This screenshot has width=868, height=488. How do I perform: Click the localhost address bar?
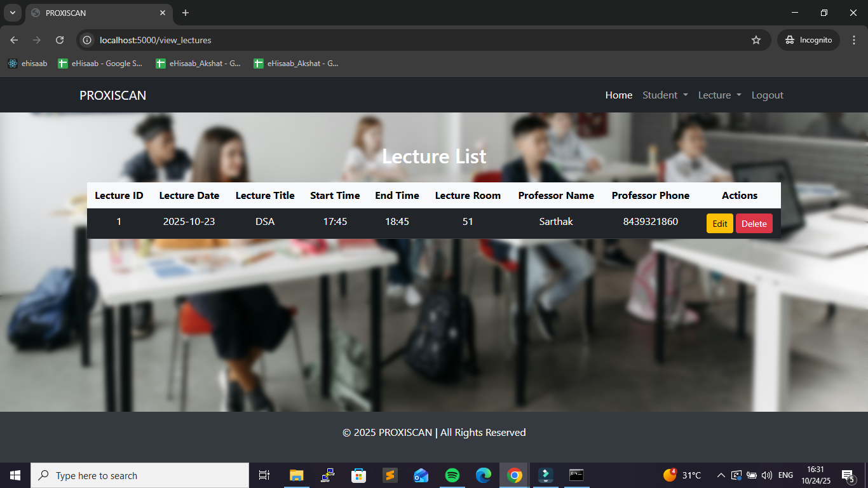click(x=413, y=40)
